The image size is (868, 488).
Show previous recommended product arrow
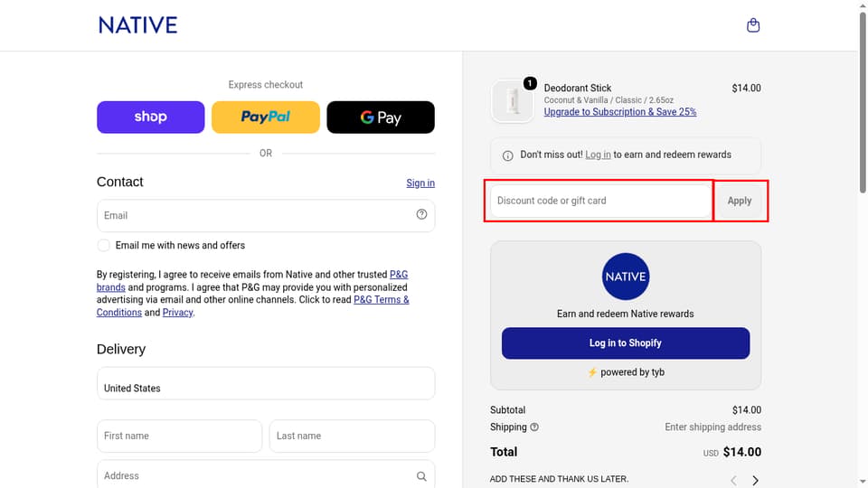(x=733, y=480)
